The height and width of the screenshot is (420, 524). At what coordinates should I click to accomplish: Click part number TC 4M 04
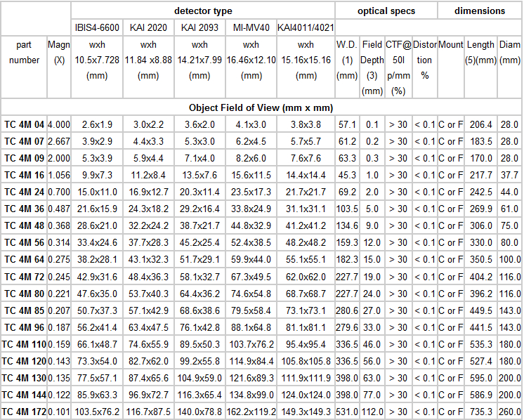point(25,124)
